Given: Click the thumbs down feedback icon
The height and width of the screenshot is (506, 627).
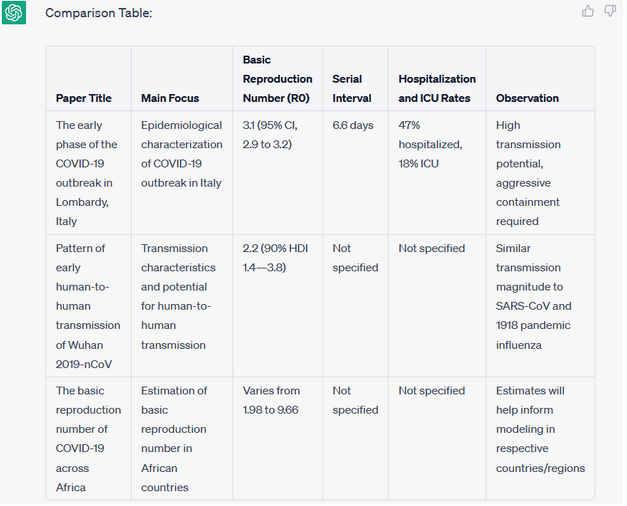Looking at the screenshot, I should point(610,11).
